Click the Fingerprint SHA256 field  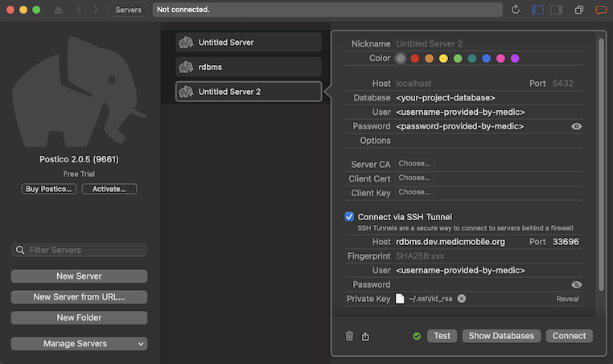pos(488,256)
